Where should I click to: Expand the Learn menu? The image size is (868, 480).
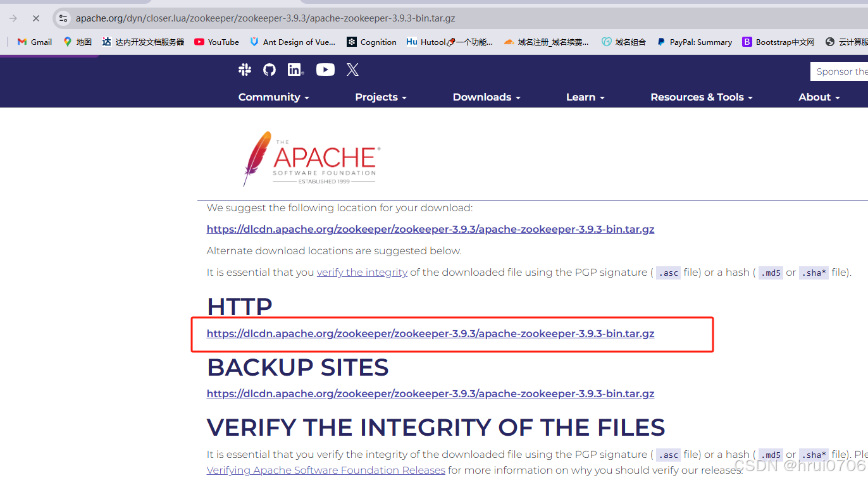[x=585, y=97]
